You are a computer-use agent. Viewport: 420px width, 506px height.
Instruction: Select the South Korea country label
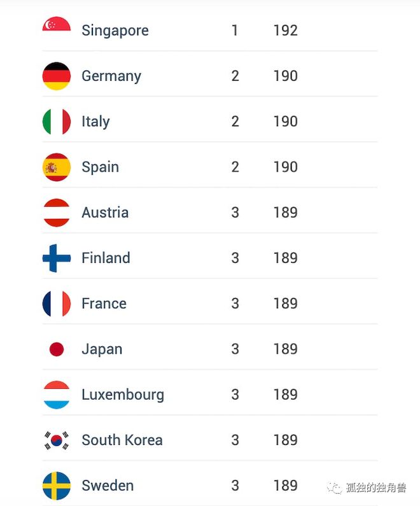[x=122, y=440]
